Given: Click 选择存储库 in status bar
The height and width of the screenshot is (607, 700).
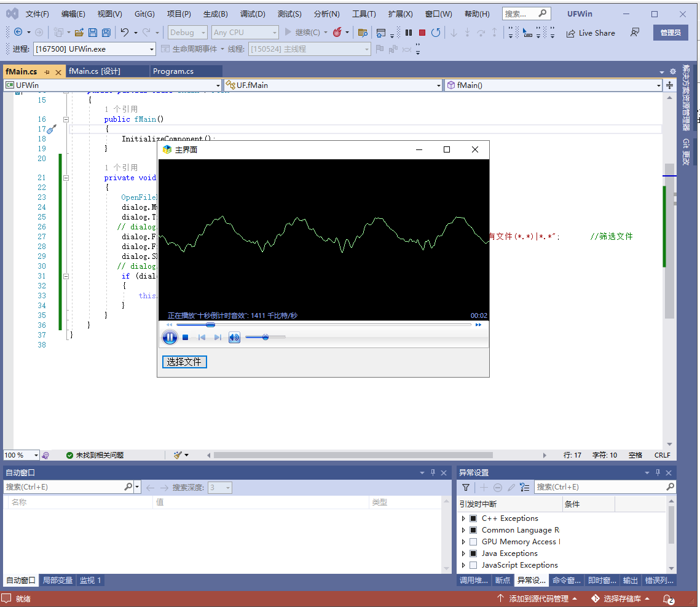Looking at the screenshot, I should [x=621, y=599].
